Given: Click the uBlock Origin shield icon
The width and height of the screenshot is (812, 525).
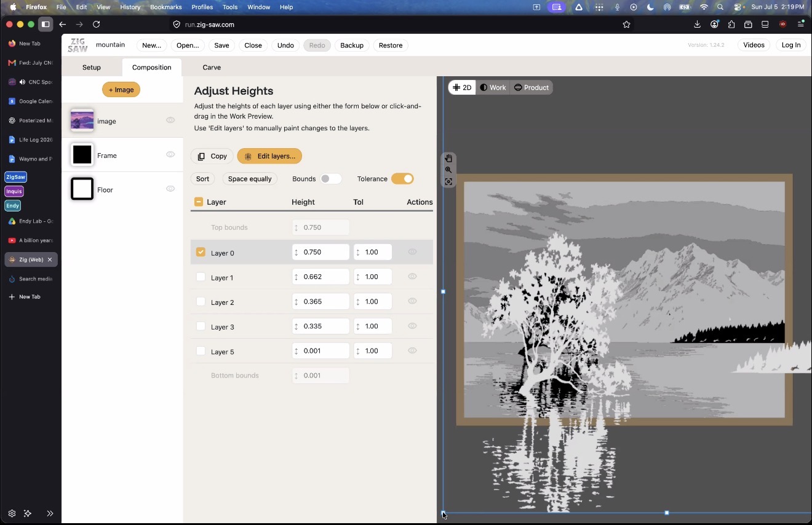Looking at the screenshot, I should [782, 25].
